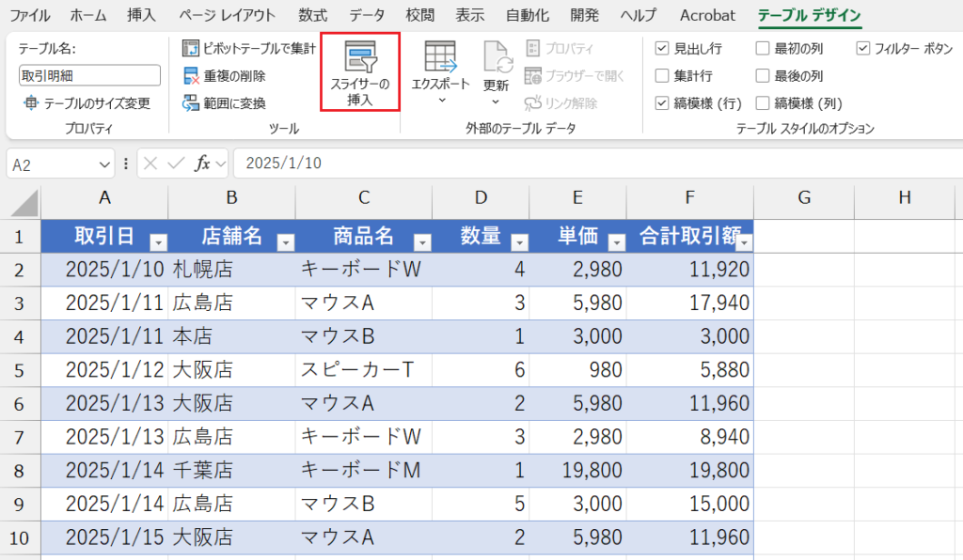963x560 pixels.
Task: Click inside the テーブル名 input field
Action: (x=88, y=74)
